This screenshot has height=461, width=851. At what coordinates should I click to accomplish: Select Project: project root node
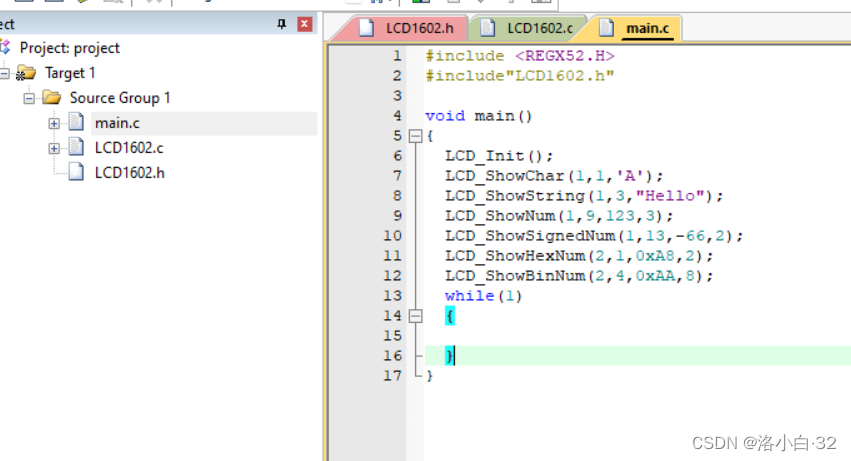[x=69, y=48]
